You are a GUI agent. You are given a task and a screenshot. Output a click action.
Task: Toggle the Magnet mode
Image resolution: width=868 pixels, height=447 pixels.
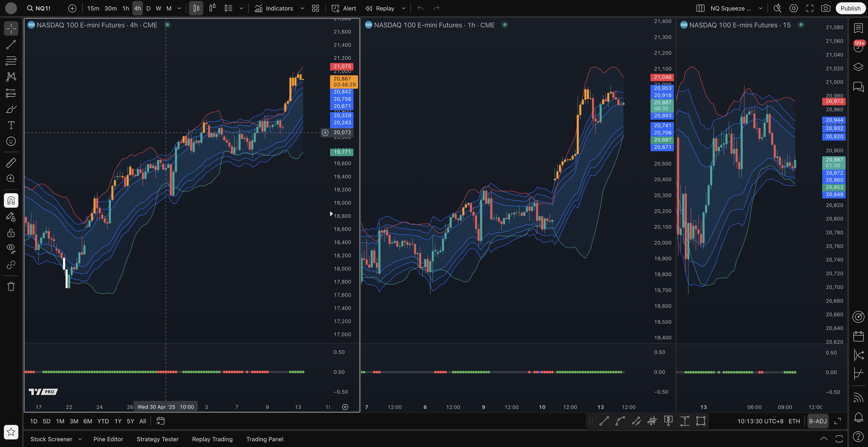pos(11,201)
